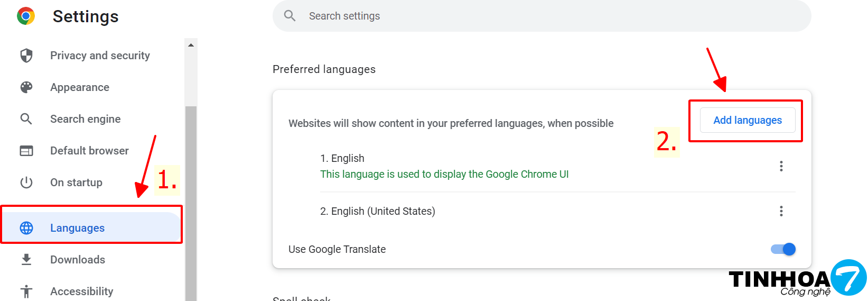Image resolution: width=868 pixels, height=301 pixels.
Task: Click the magnifier icon in the search bar
Action: [290, 16]
